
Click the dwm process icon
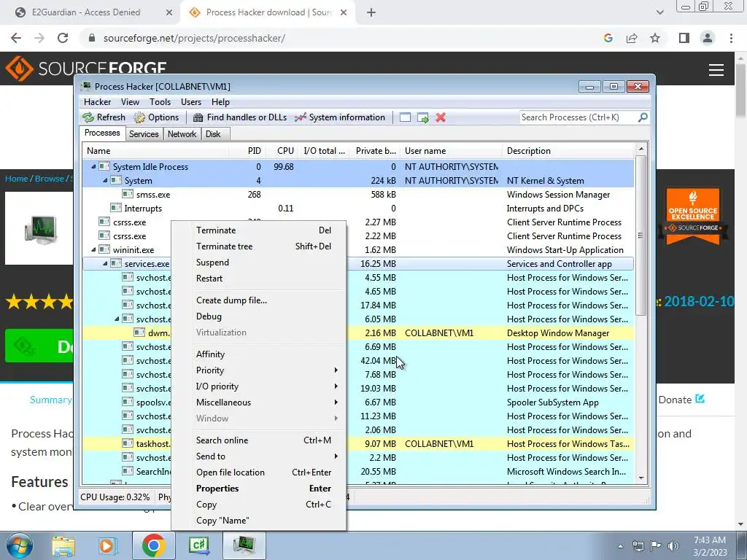point(139,332)
